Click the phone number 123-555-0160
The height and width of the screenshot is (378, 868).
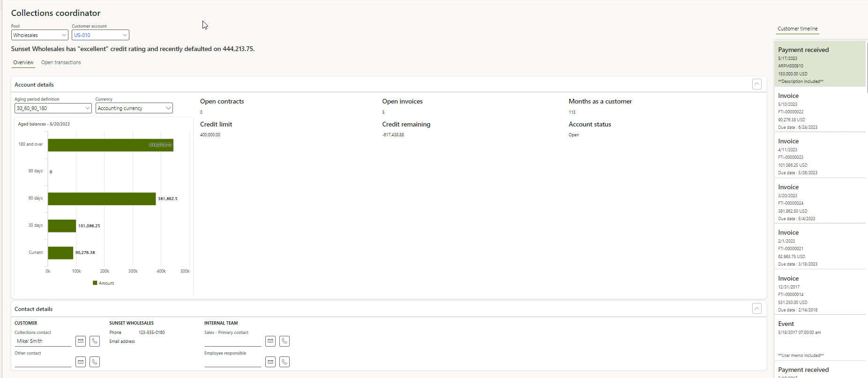click(x=152, y=333)
